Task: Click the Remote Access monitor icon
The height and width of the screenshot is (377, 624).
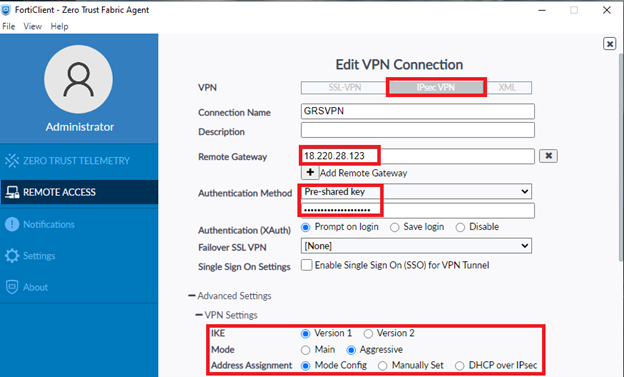Action: click(12, 192)
